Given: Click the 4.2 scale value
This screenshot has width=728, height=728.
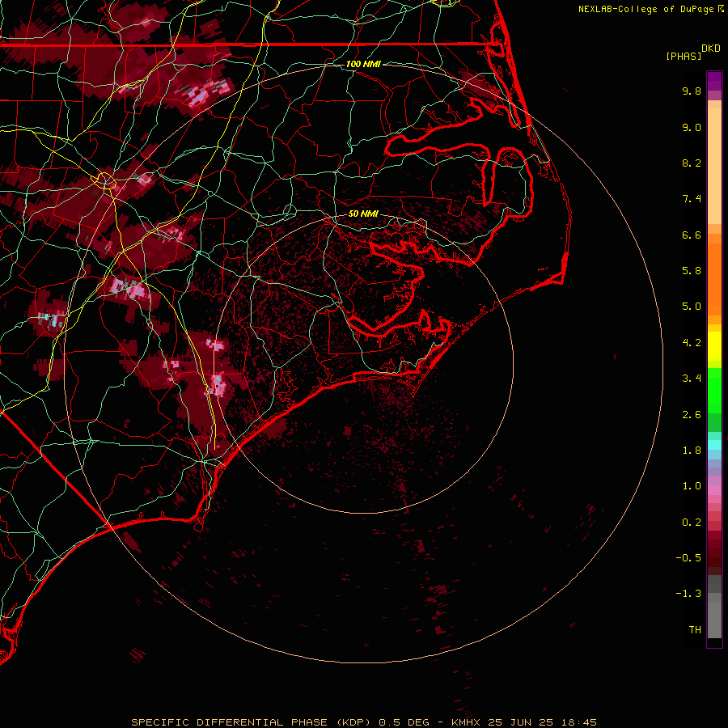Looking at the screenshot, I should [692, 343].
